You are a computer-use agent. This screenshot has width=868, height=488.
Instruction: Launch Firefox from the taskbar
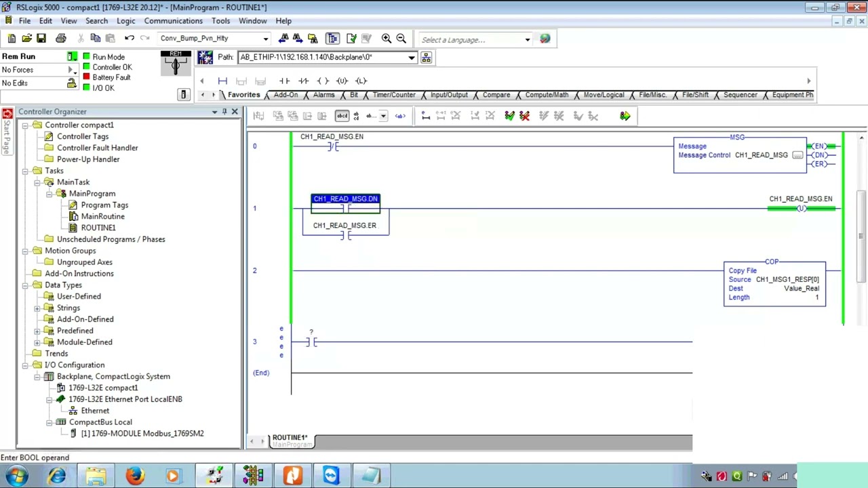[x=134, y=476]
